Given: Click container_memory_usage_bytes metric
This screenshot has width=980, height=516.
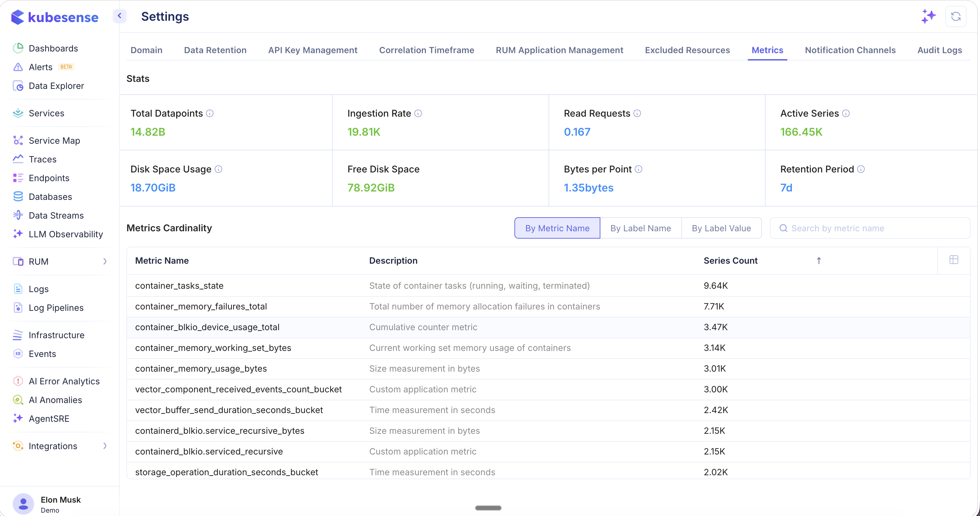Looking at the screenshot, I should coord(201,369).
